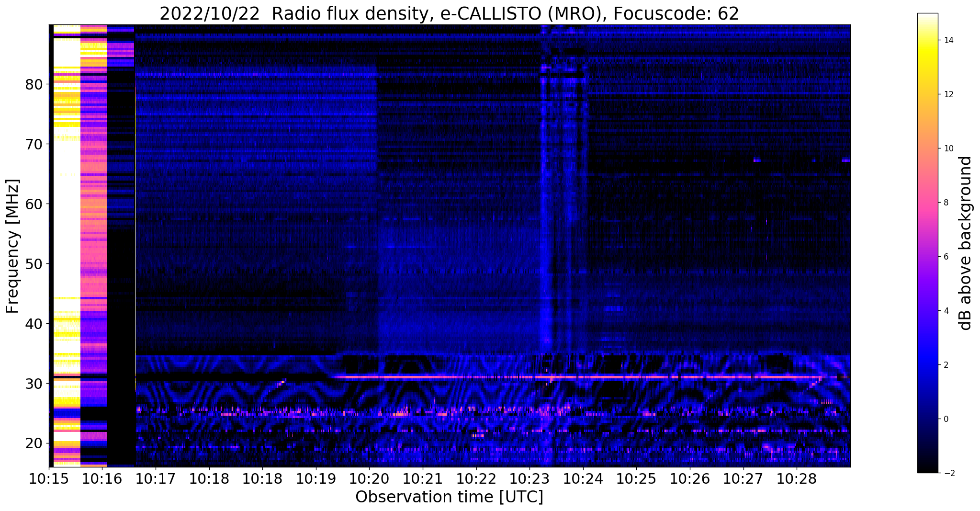
Task: Click the 10:20 time tick label
Action: [x=369, y=479]
